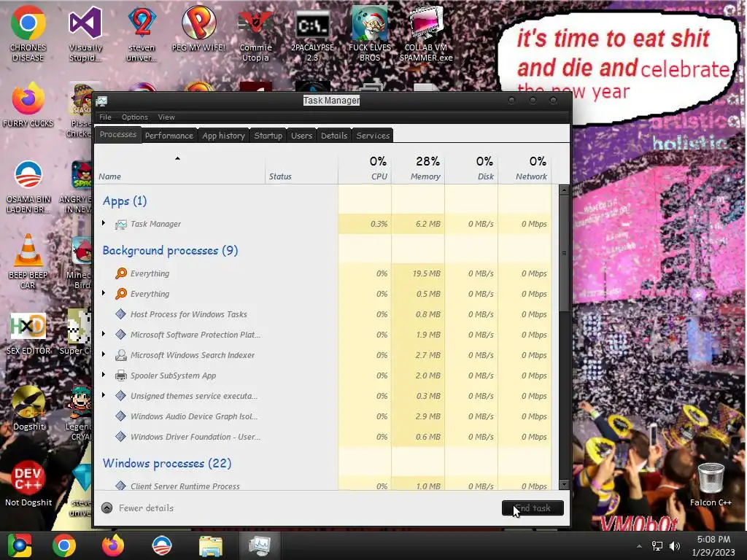This screenshot has width=747, height=560.
Task: Select the Client Server Runtime Process row
Action: pos(323,483)
